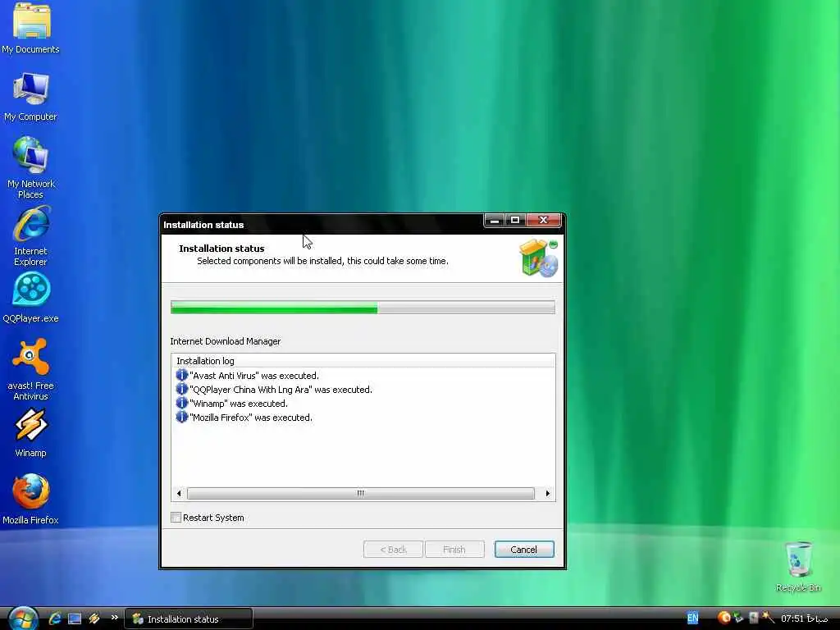Click Installation status taskbar button
Image resolution: width=840 pixels, height=630 pixels.
(189, 619)
